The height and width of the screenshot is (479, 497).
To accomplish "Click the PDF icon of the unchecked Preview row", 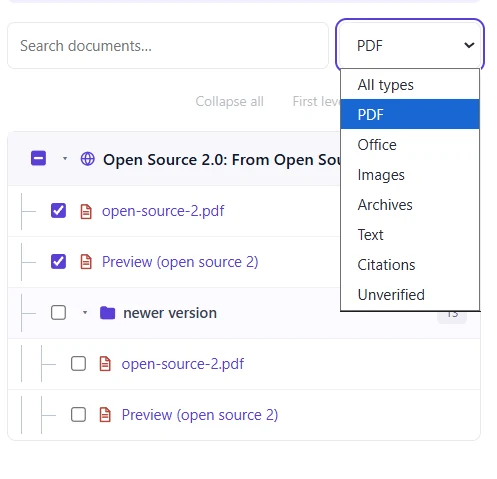I will click(x=105, y=415).
